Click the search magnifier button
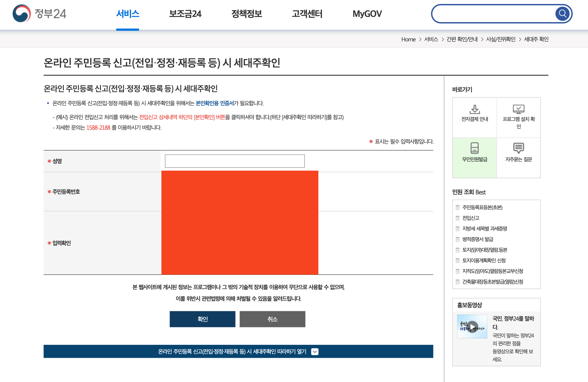This screenshot has height=382, width=588. tap(562, 14)
